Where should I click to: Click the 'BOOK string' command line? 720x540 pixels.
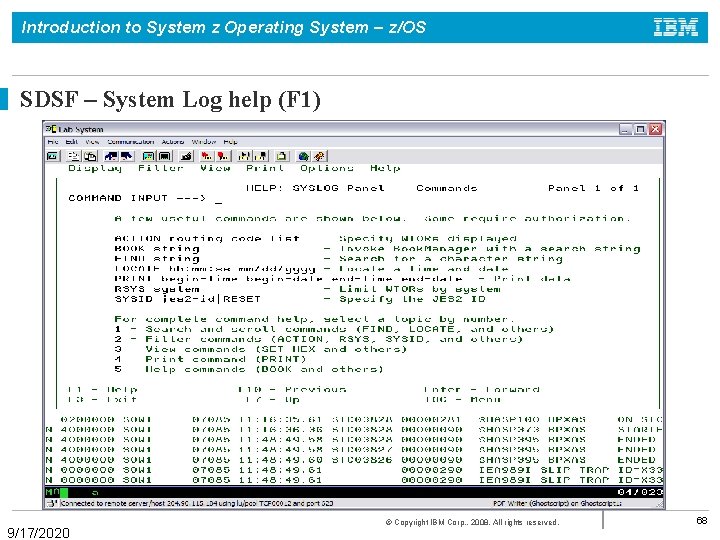157,249
